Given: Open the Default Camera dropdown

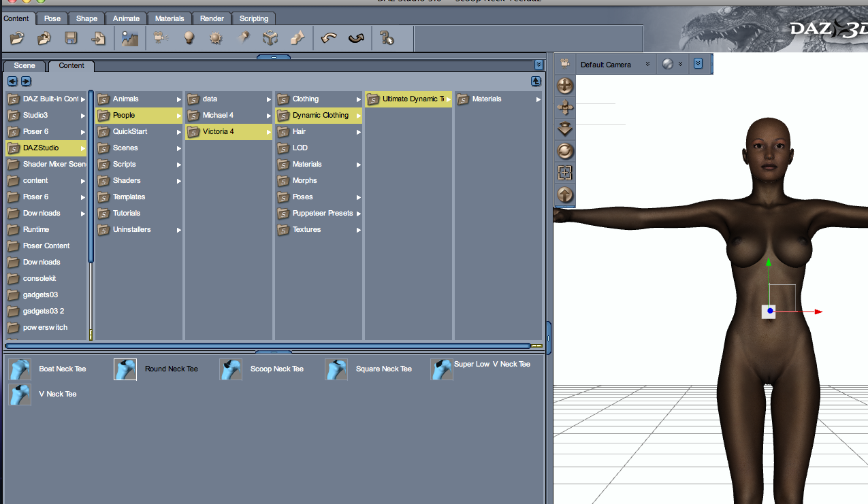Looking at the screenshot, I should point(613,65).
